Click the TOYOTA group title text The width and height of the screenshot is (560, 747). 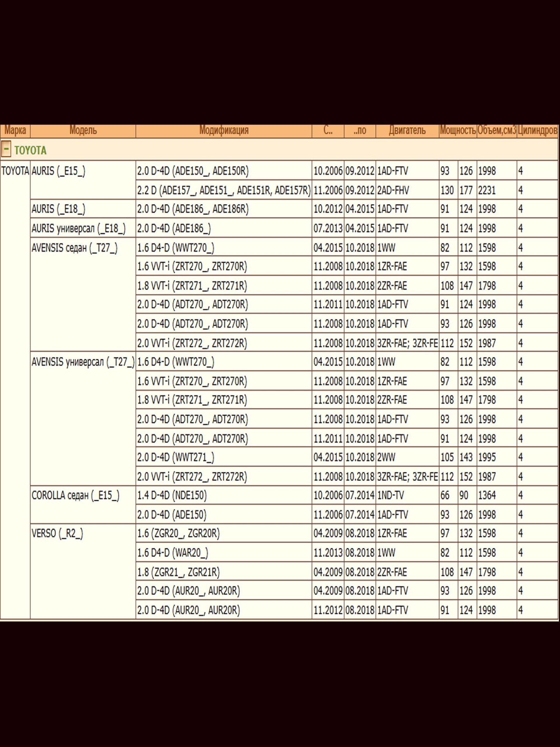[30, 150]
